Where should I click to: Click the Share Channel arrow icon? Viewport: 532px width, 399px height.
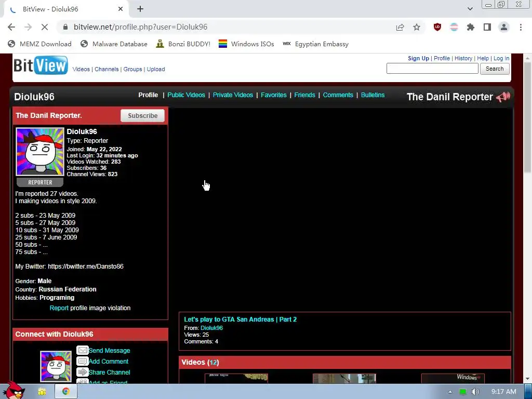coord(83,372)
